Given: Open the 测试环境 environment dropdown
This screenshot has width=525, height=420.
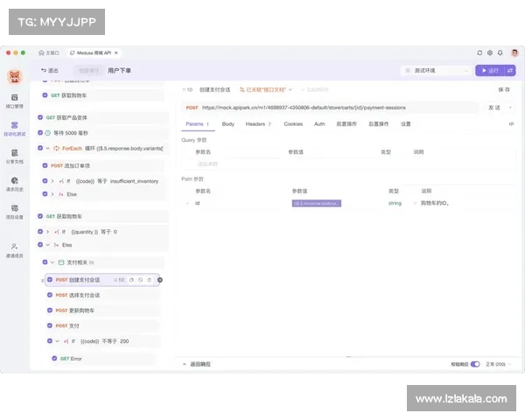Looking at the screenshot, I should click(436, 71).
